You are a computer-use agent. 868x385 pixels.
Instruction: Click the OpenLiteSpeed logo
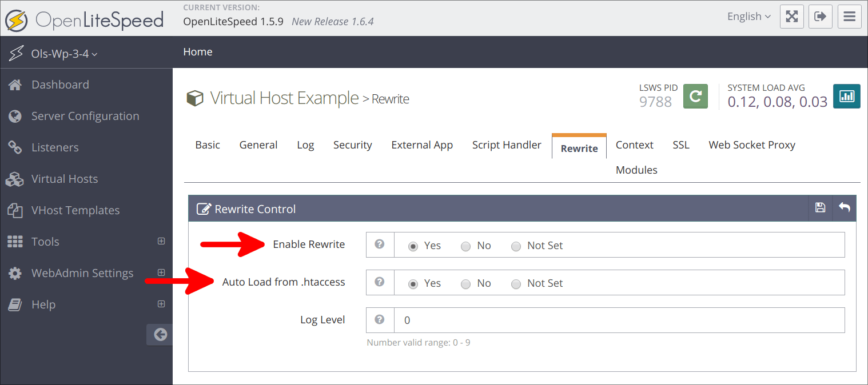84,21
